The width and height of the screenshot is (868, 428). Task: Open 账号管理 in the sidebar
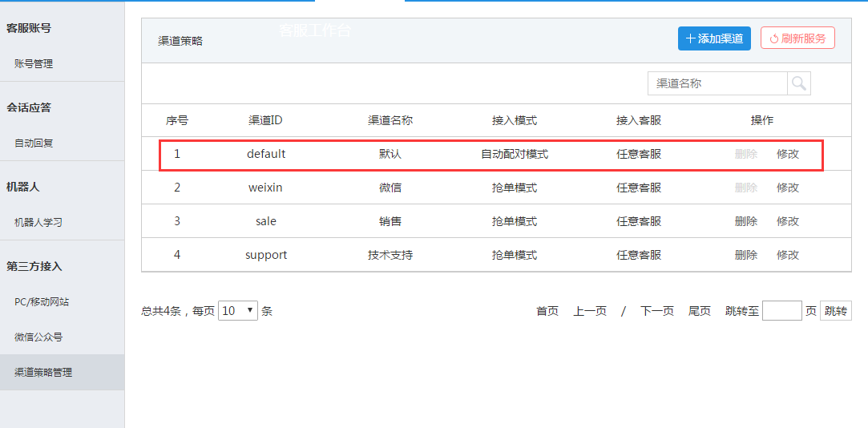(34, 64)
